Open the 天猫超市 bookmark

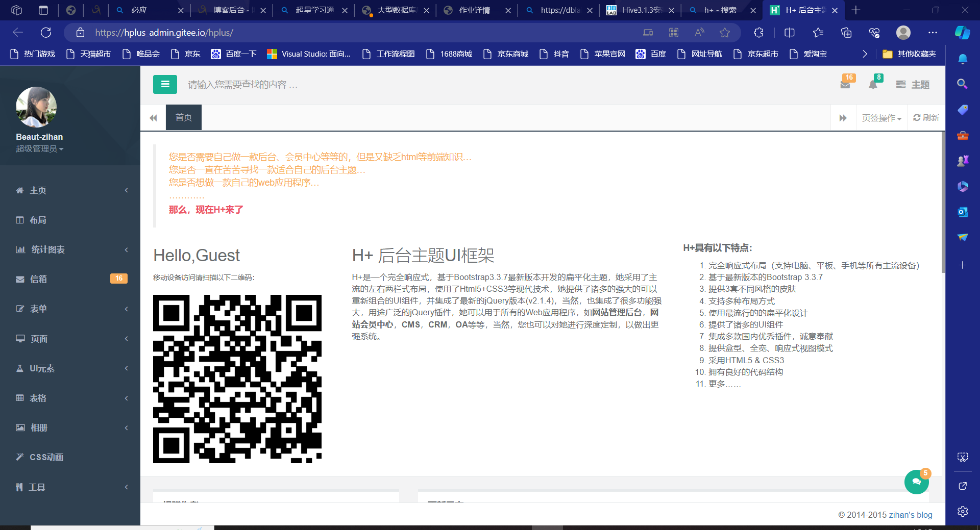(x=89, y=54)
